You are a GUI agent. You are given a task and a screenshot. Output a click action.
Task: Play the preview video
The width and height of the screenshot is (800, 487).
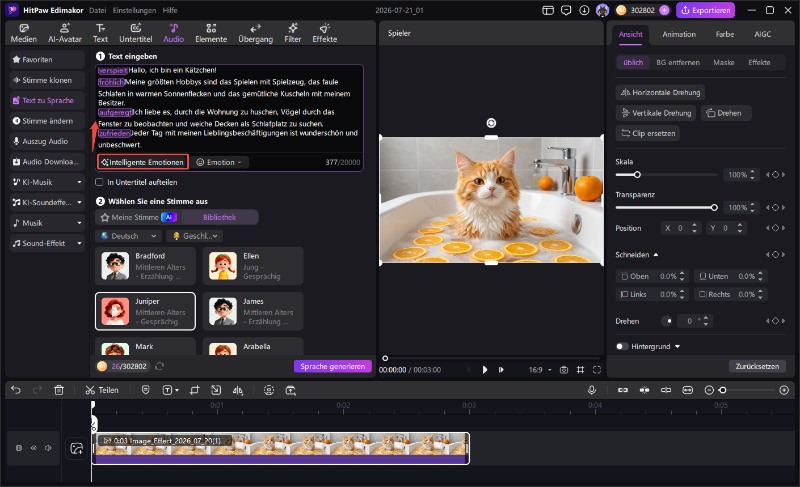point(485,370)
